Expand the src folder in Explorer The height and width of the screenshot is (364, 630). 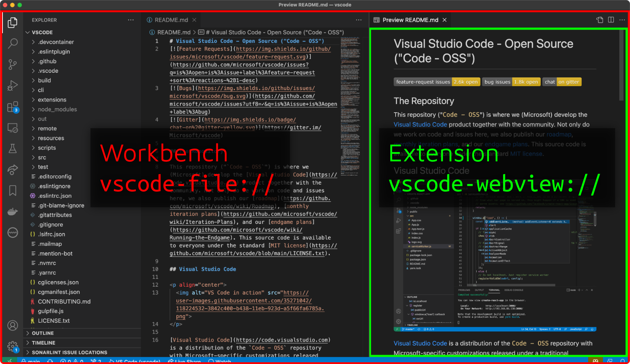click(x=41, y=157)
